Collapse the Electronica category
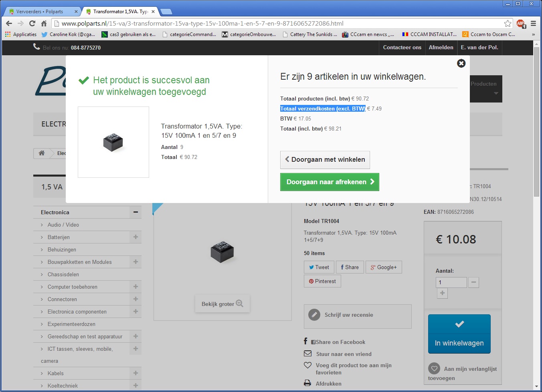 tap(135, 212)
